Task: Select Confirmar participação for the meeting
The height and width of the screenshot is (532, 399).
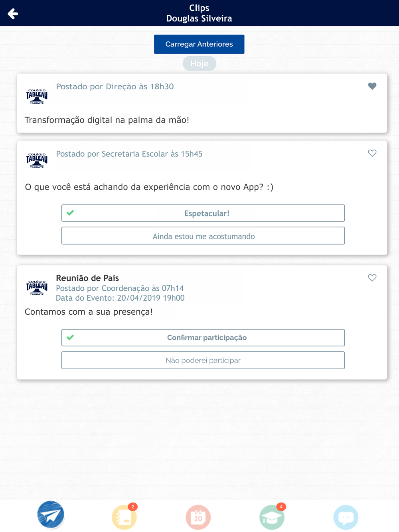Action: pos(203,337)
